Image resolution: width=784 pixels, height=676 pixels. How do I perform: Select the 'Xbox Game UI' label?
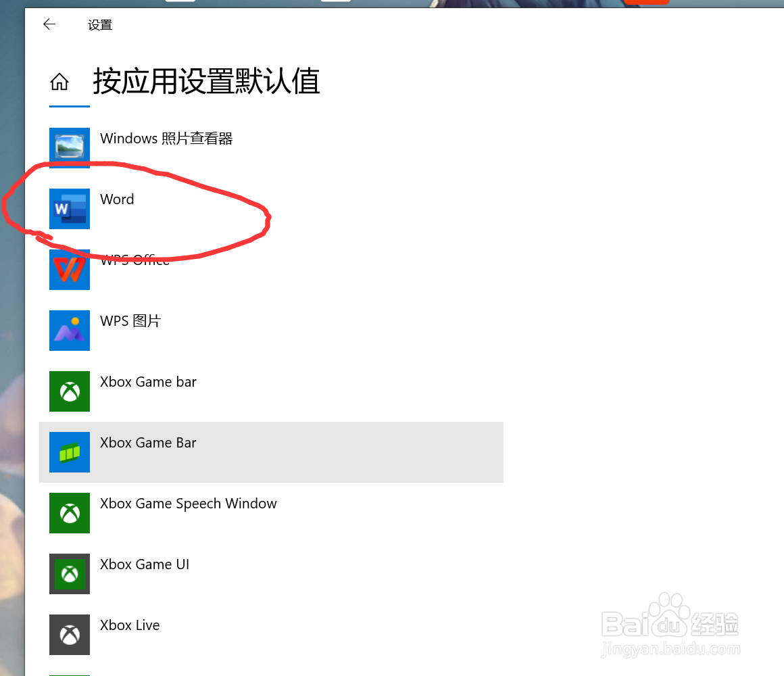coord(145,564)
